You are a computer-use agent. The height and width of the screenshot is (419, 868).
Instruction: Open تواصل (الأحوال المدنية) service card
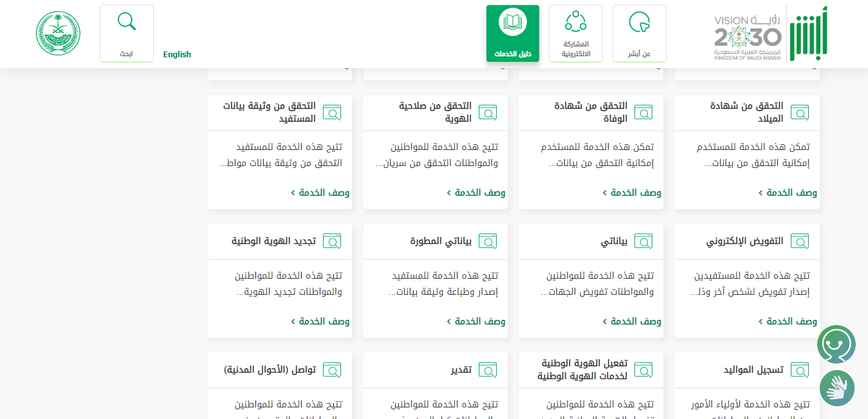click(270, 370)
